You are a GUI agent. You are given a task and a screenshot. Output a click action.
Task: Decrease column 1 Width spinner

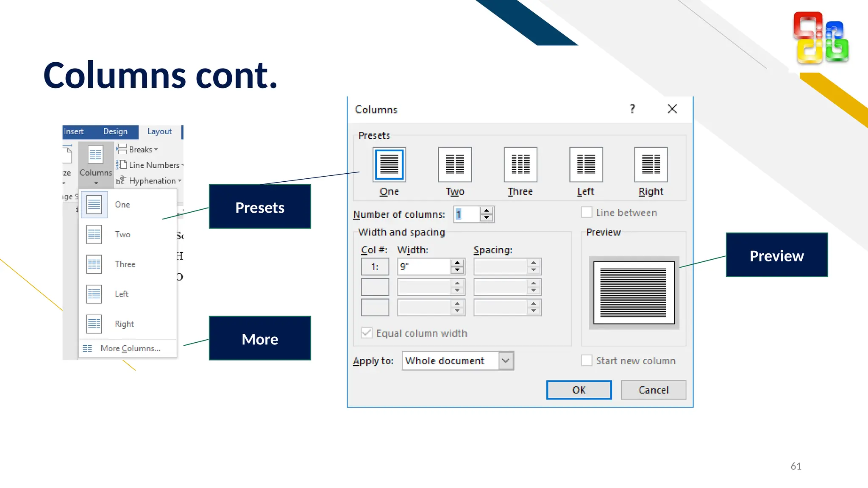click(457, 270)
